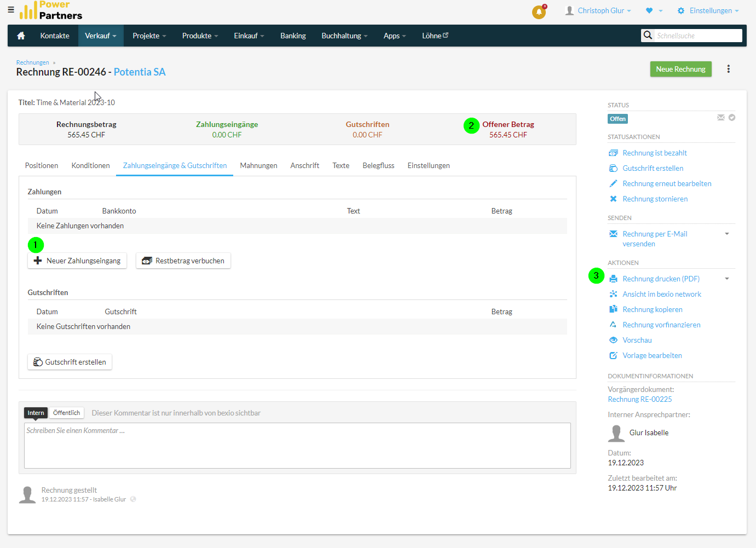Click the checkmark status icon

(732, 118)
